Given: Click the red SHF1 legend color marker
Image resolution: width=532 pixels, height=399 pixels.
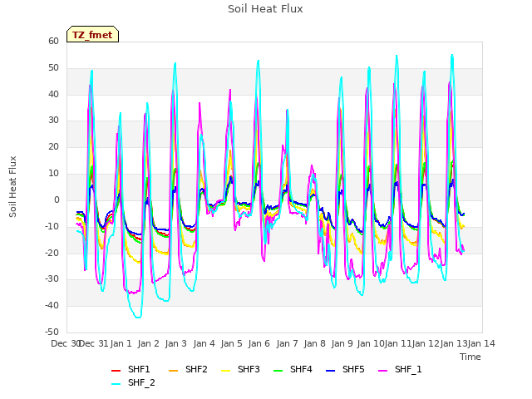Looking at the screenshot, I should click(x=116, y=371).
